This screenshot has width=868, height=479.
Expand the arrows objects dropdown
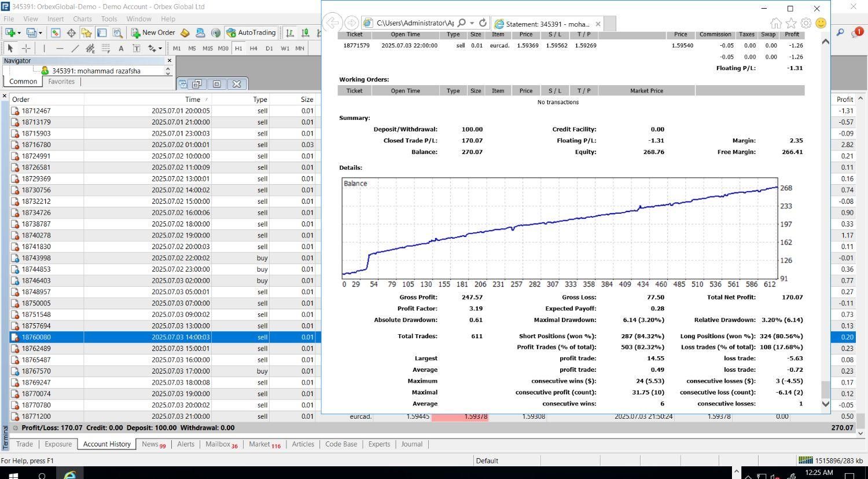(x=160, y=49)
